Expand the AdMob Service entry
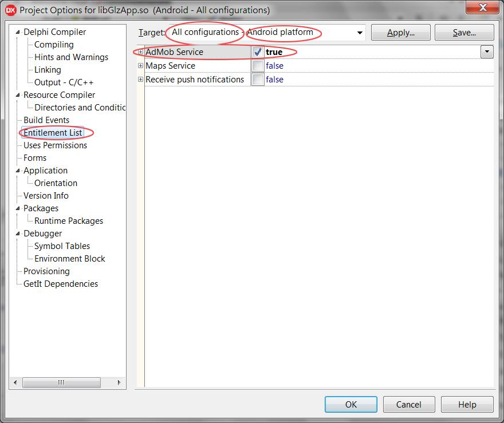Screen dimensions: 504x423 (140, 52)
